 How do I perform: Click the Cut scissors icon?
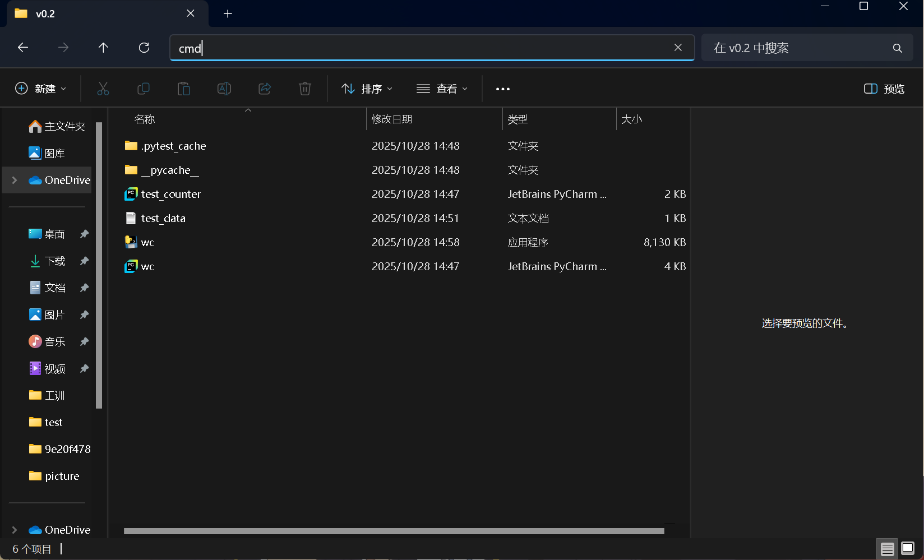(103, 89)
